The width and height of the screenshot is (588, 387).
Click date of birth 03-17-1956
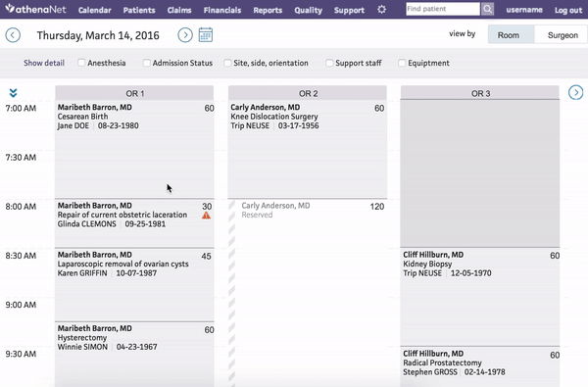(x=299, y=125)
